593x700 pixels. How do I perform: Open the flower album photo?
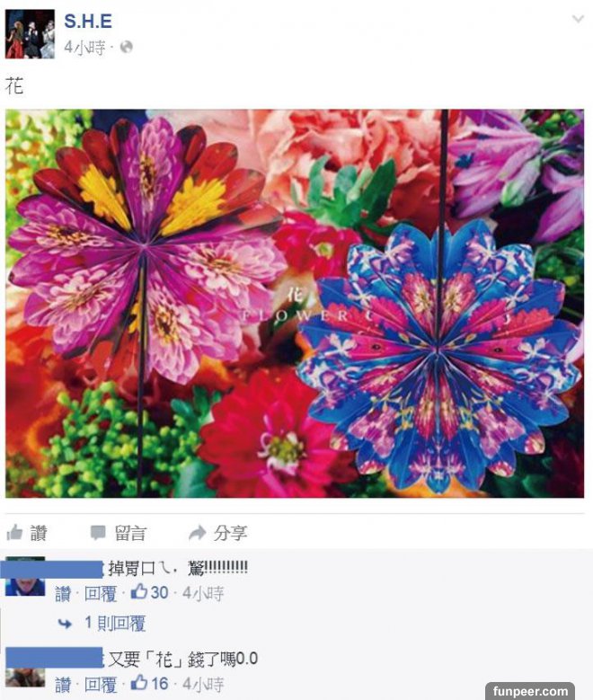[x=295, y=303]
